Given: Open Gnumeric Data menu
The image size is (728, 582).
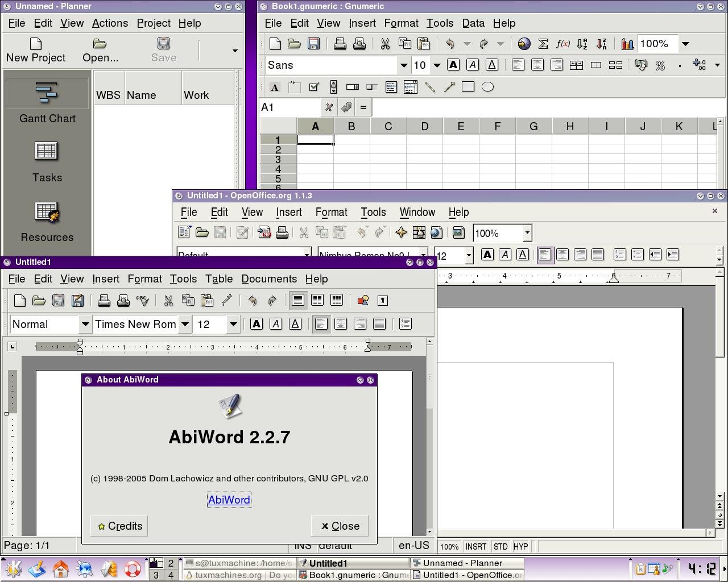Looking at the screenshot, I should [473, 23].
